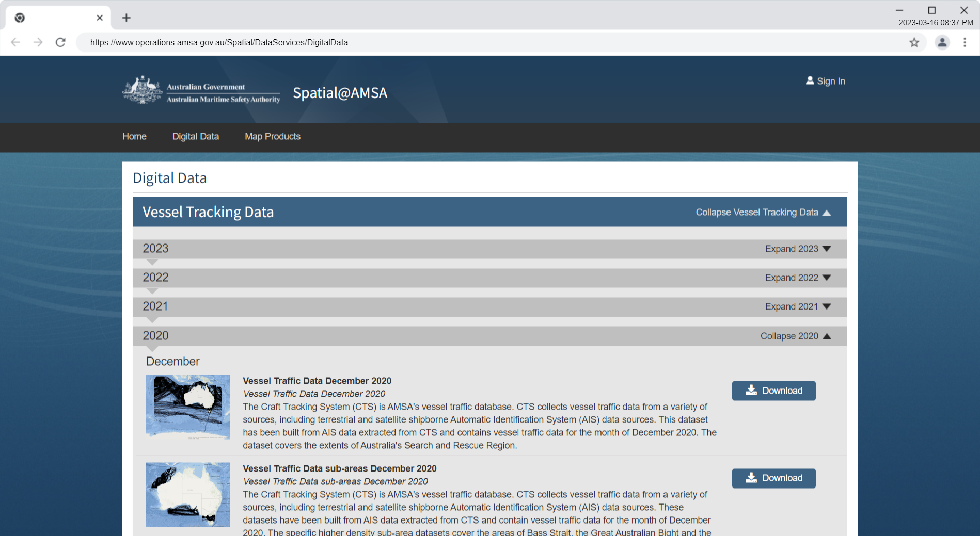Open the Map Products menu item
The image size is (980, 536).
(273, 136)
